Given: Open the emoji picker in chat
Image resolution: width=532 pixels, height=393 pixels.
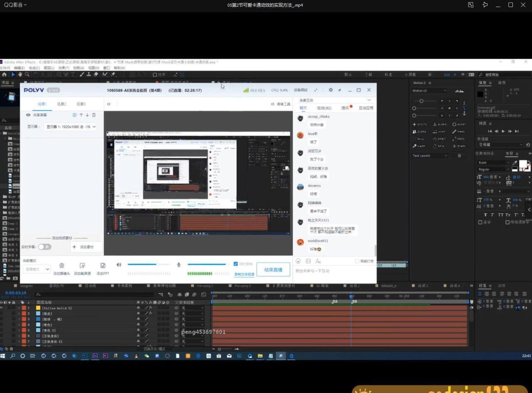Looking at the screenshot, I should pos(298,261).
